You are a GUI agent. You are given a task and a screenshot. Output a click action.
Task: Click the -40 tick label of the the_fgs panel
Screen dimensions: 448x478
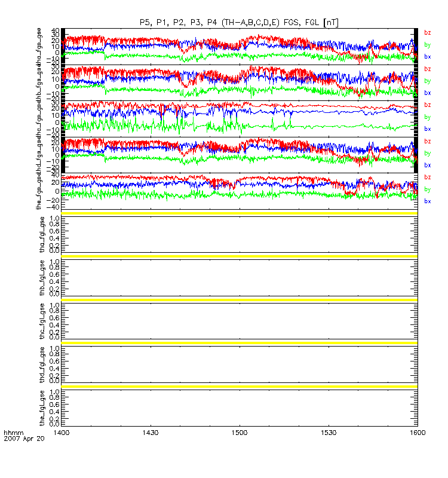[53, 207]
